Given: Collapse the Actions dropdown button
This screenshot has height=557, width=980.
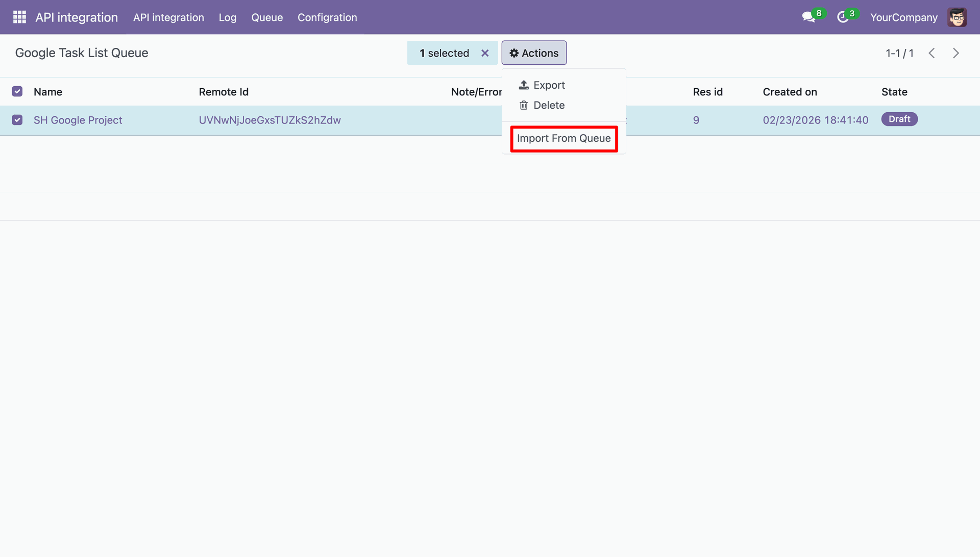Looking at the screenshot, I should [534, 53].
